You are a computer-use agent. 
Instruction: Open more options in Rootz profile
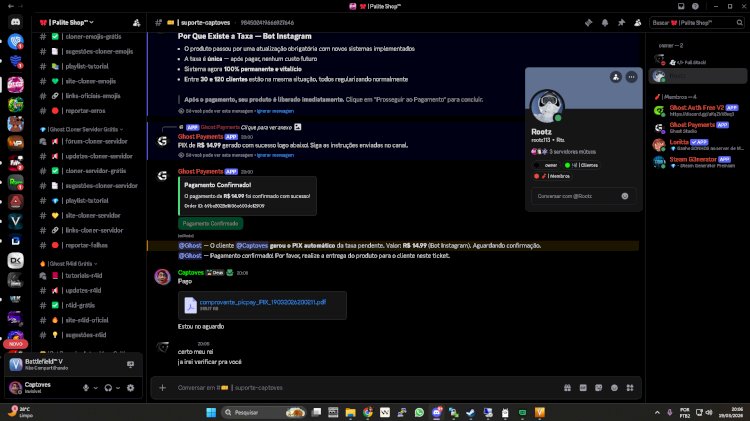631,77
